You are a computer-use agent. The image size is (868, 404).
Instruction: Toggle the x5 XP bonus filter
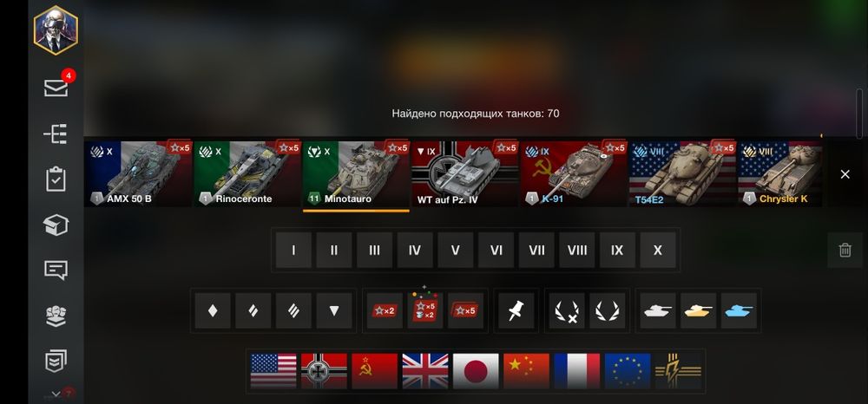pyautogui.click(x=465, y=310)
